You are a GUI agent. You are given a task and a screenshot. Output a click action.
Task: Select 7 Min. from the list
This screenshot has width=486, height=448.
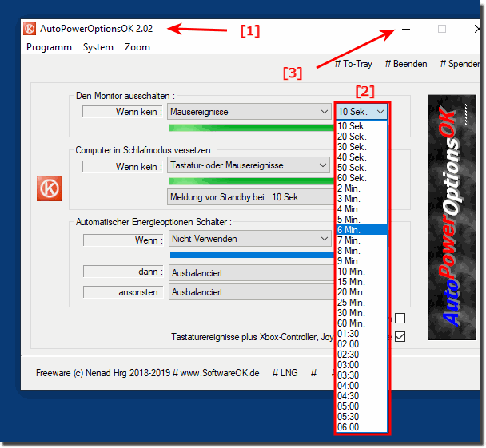362,240
